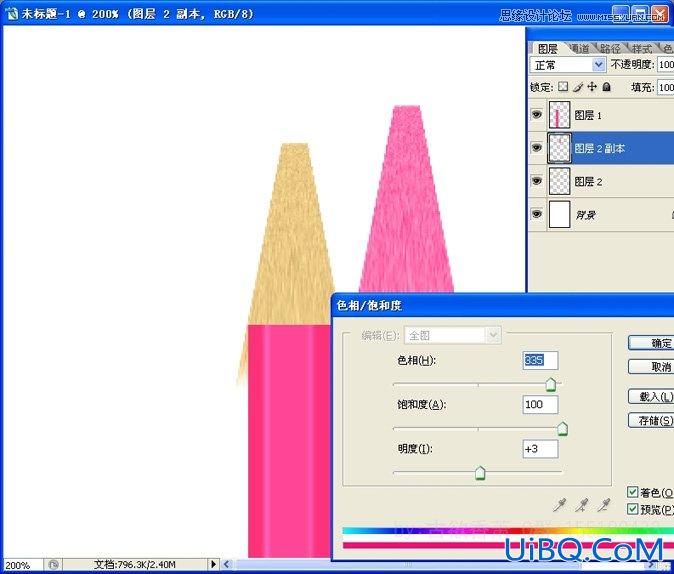Click the zoom field showing 200%
This screenshot has width=674, height=574.
[x=23, y=565]
